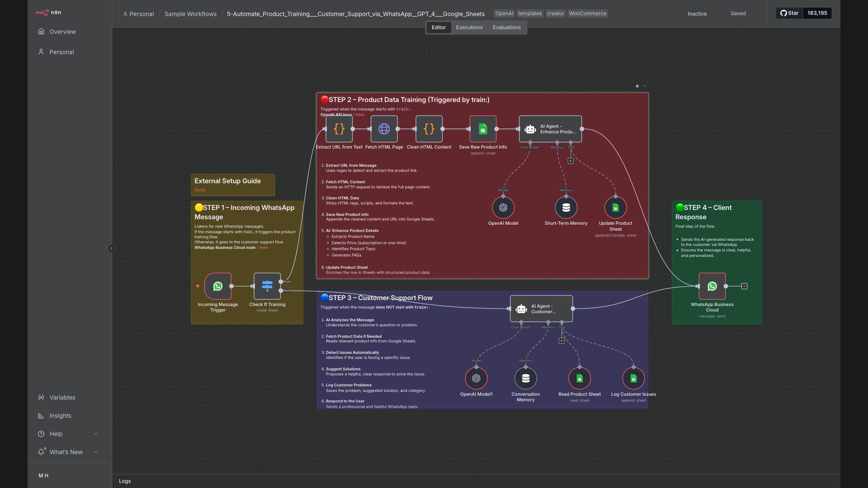The width and height of the screenshot is (868, 488).
Task: Select the STEP 3 – Customer Support Flow sticky title
Action: pyautogui.click(x=380, y=298)
